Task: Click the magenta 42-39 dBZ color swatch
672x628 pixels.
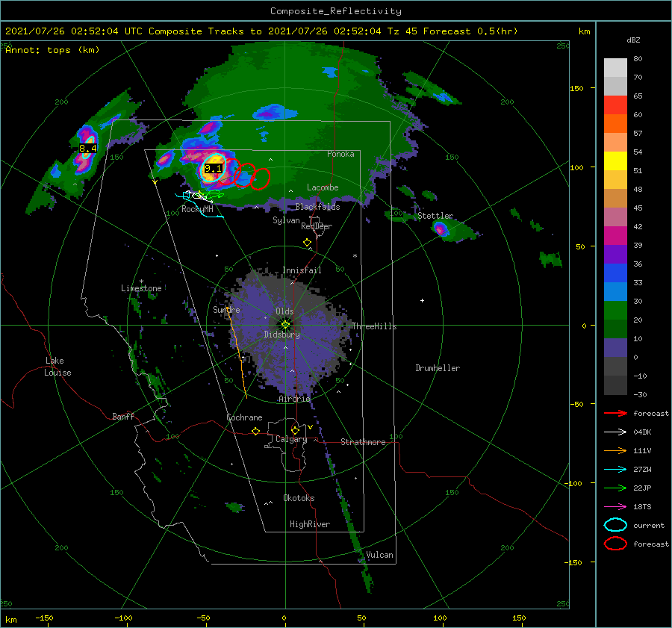Action: coord(615,236)
